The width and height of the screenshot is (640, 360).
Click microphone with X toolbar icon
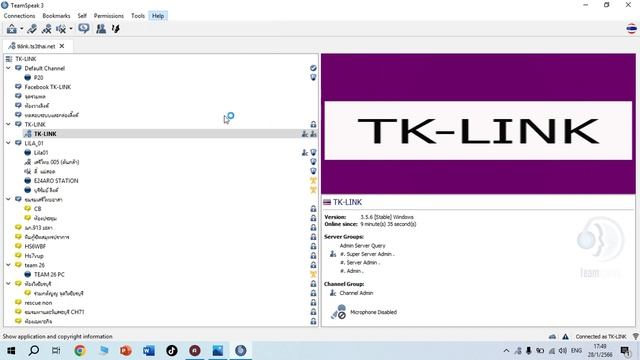pos(47,29)
